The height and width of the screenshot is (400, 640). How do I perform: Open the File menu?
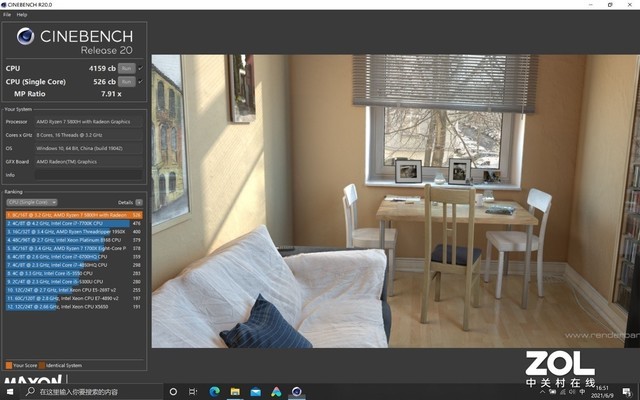(6, 15)
